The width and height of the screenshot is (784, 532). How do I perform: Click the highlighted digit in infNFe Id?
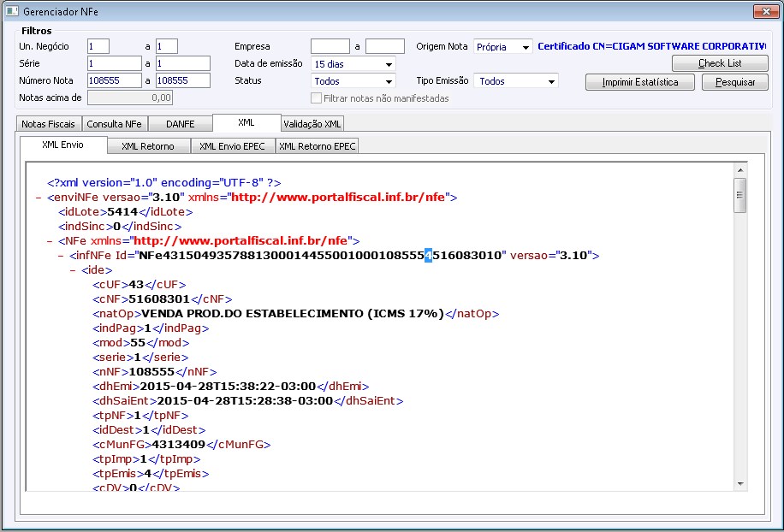click(x=429, y=256)
